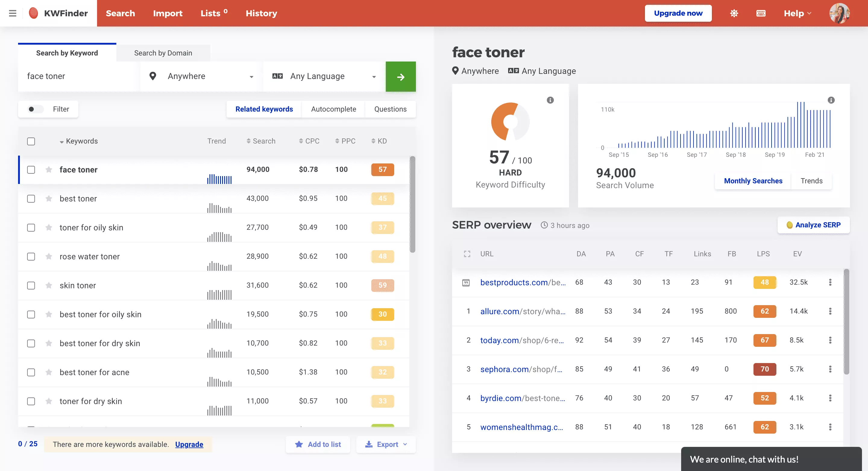The height and width of the screenshot is (471, 868).
Task: Click the language globe icon near Any Language
Action: (x=278, y=76)
